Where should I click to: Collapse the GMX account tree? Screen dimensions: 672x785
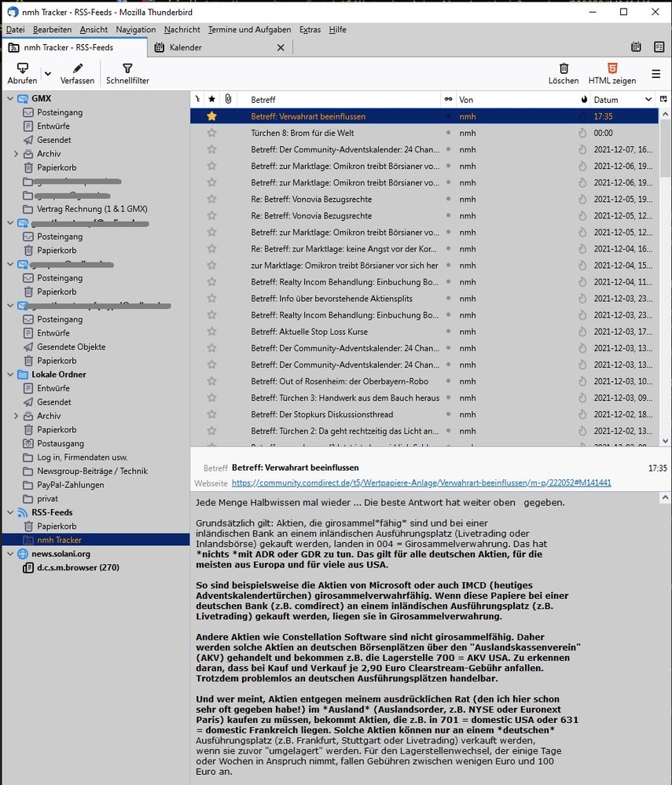[9, 98]
